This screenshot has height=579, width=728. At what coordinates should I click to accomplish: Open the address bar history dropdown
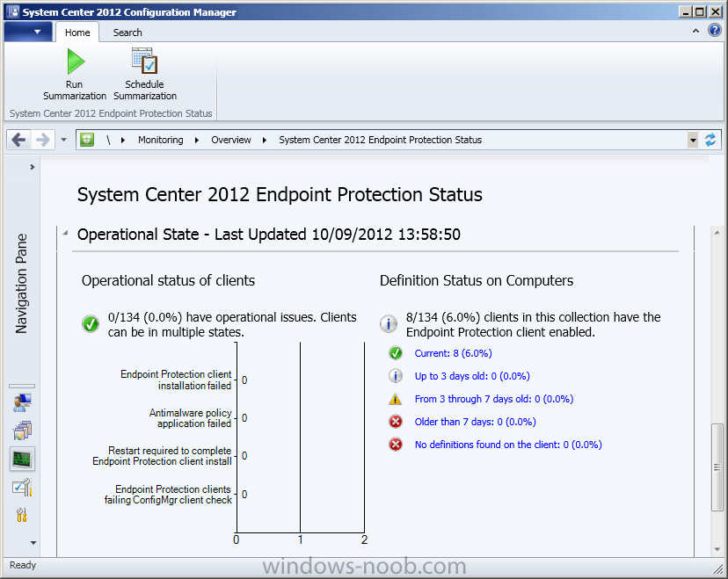[x=693, y=140]
